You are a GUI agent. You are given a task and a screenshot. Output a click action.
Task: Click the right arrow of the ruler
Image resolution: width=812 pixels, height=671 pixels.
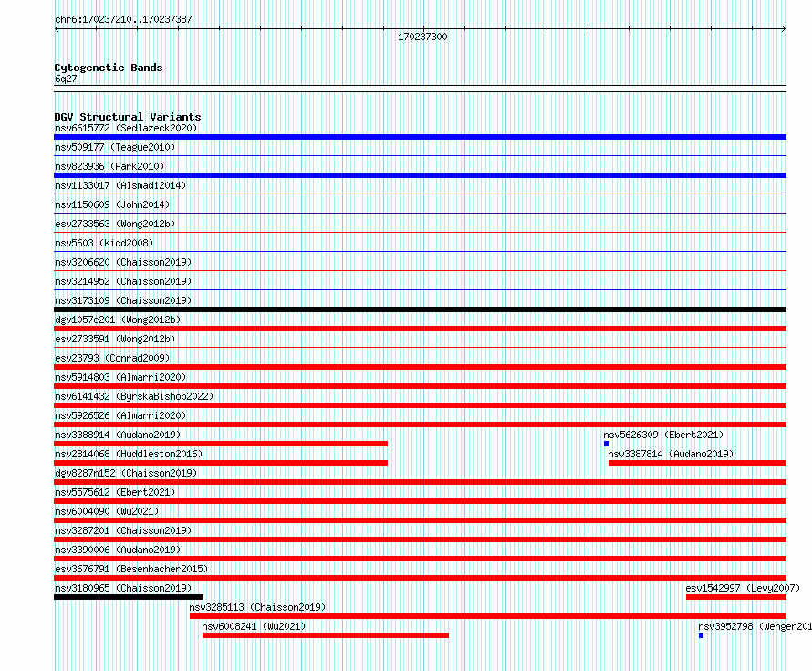pyautogui.click(x=784, y=29)
